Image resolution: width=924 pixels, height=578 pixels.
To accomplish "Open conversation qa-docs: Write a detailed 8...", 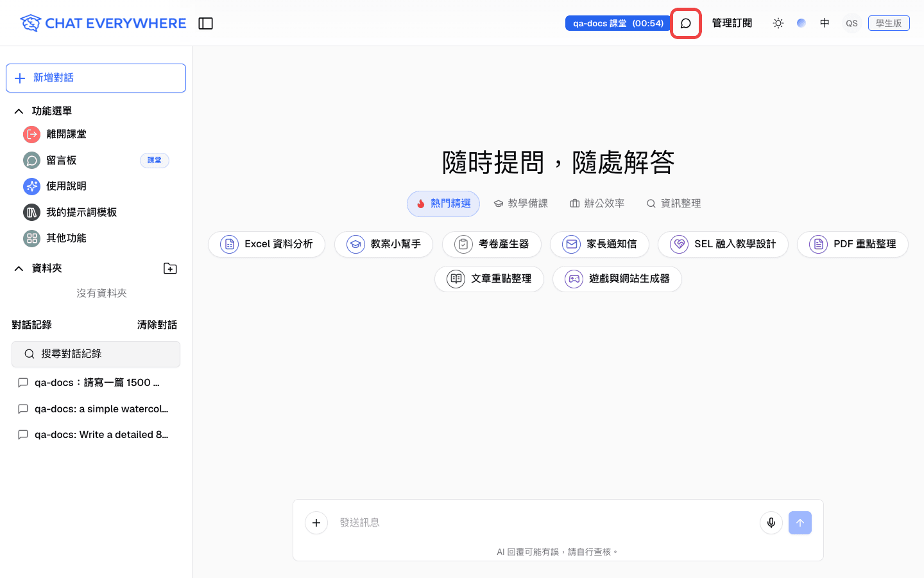I will coord(96,435).
